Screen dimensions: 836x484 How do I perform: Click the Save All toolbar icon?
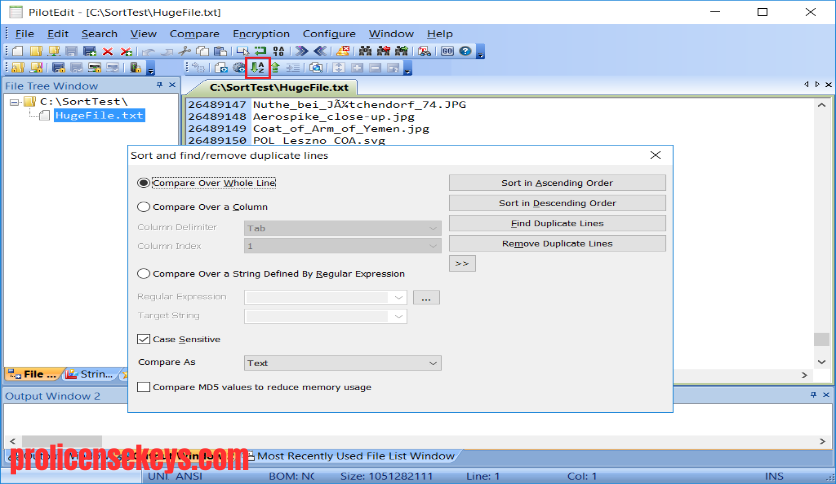pos(89,51)
